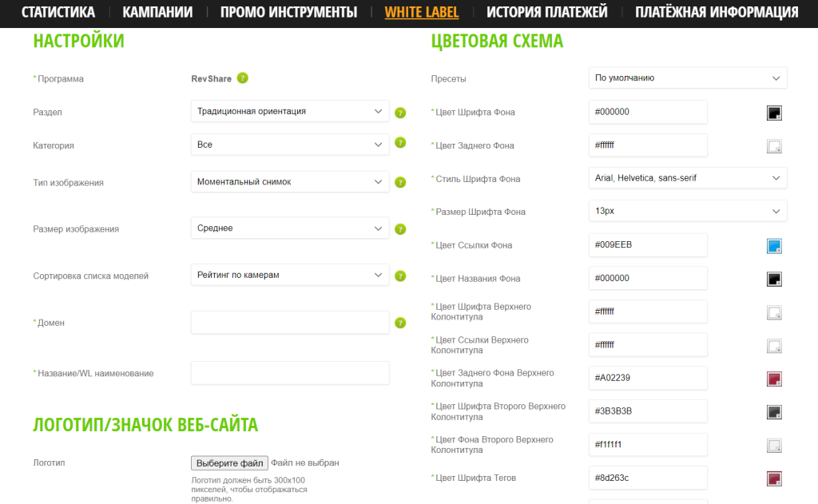Open Размер изображения dropdown showing Среднее

[290, 228]
